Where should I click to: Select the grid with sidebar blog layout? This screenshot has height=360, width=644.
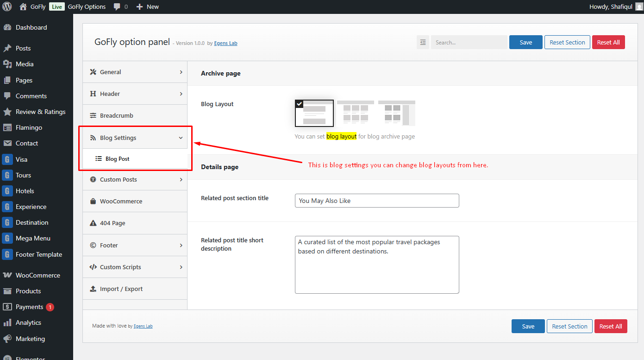397,113
